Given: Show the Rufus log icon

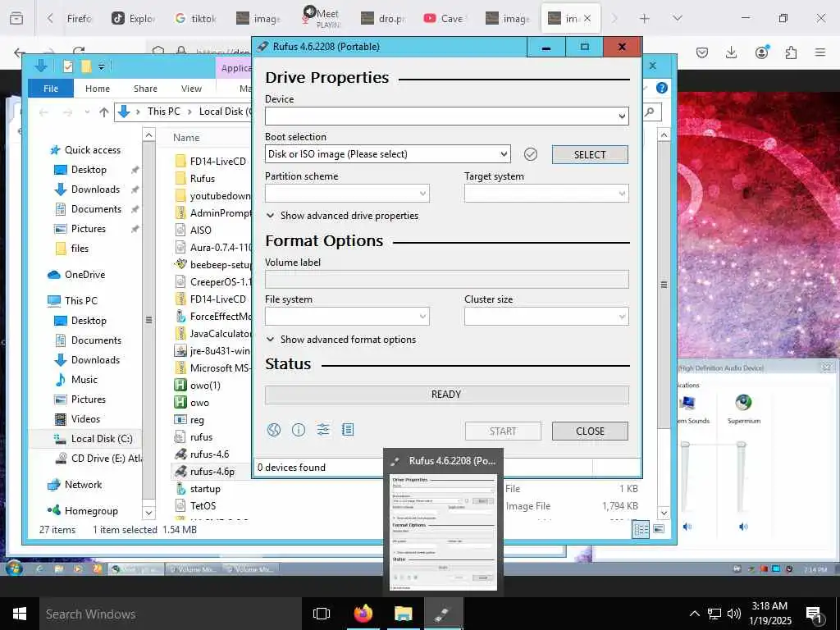Looking at the screenshot, I should coord(348,430).
